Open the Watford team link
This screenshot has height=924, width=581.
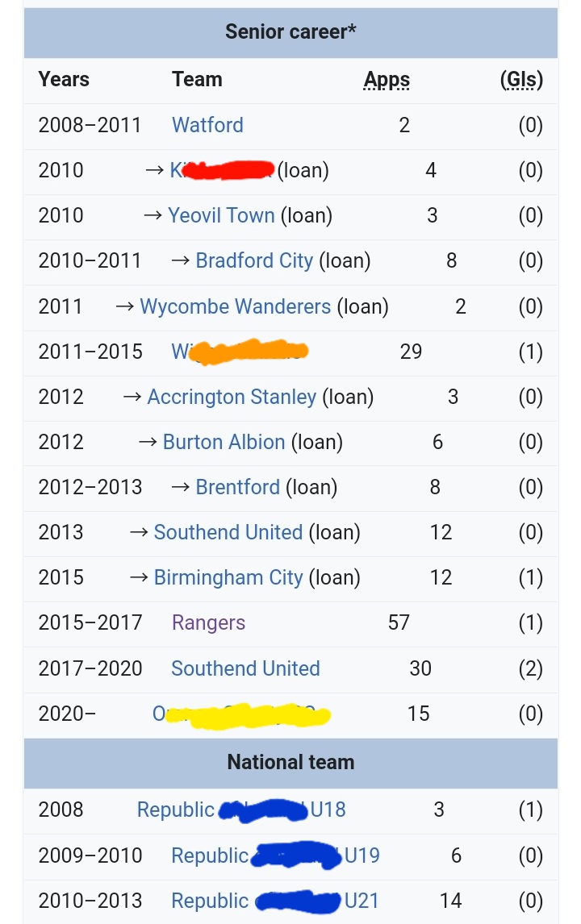(x=207, y=125)
